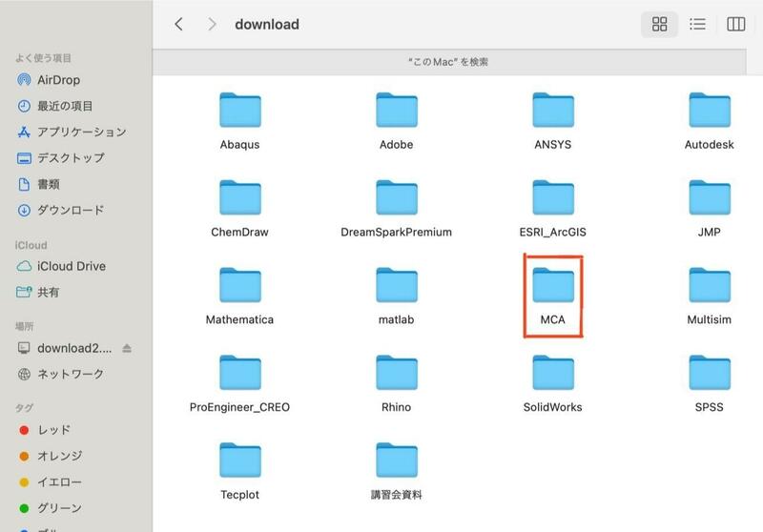Go back with the left chevron button
This screenshot has height=532, width=763.
(x=178, y=24)
